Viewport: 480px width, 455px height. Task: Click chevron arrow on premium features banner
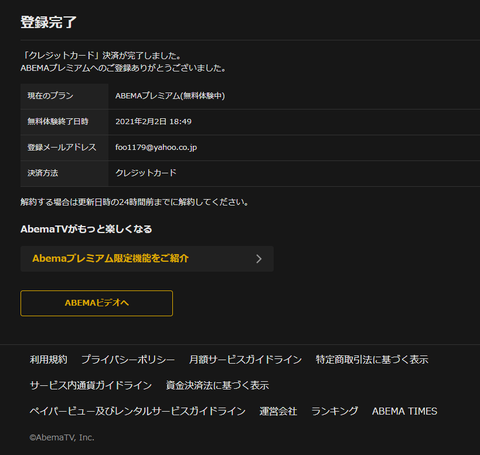(259, 259)
